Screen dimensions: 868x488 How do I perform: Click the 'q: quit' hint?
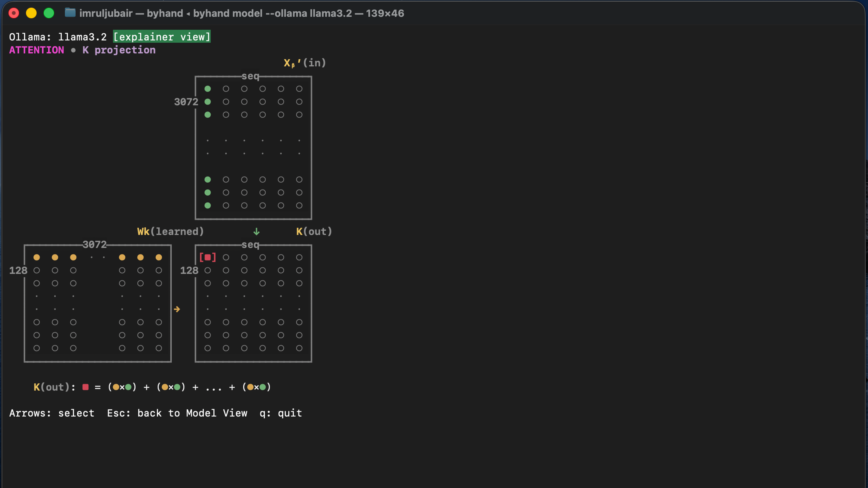pos(281,413)
